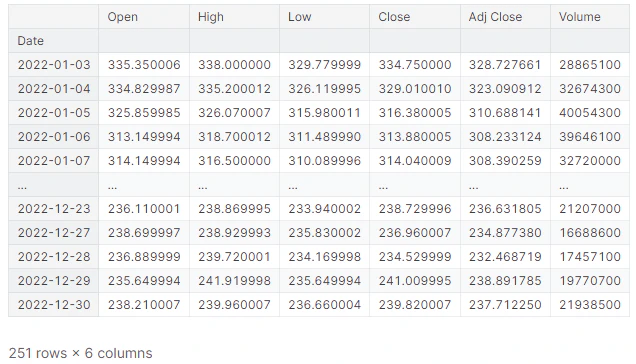Click Volume value 16688600
Screen dimensions: 636x364
(590, 233)
